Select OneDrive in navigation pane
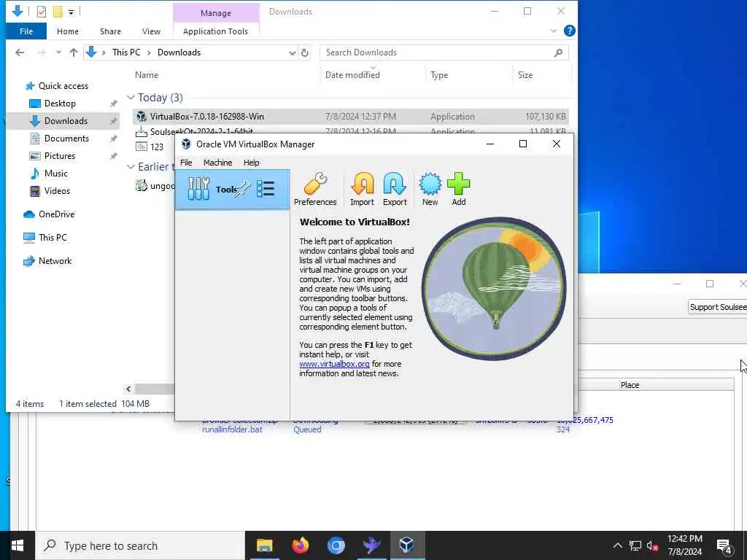This screenshot has height=560, width=747. click(x=56, y=214)
